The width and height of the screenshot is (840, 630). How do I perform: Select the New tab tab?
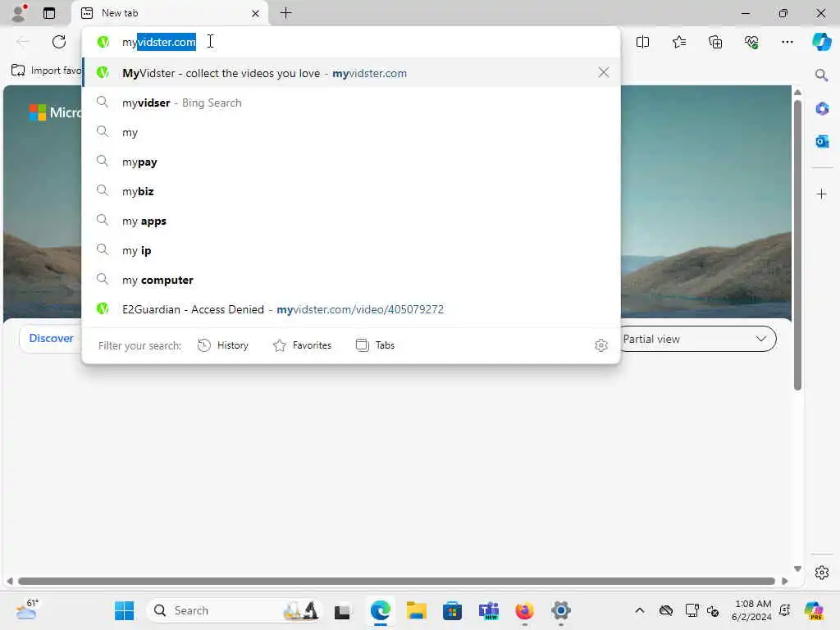pyautogui.click(x=169, y=13)
